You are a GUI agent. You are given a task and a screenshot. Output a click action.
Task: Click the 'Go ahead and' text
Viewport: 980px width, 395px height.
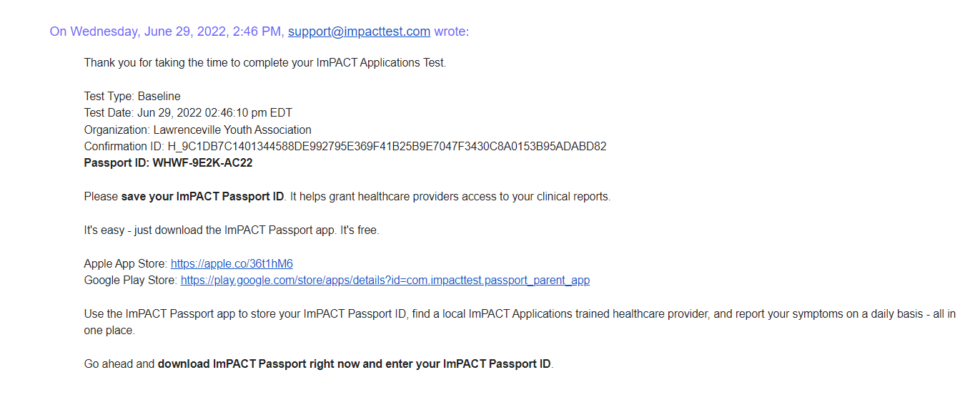pos(119,364)
